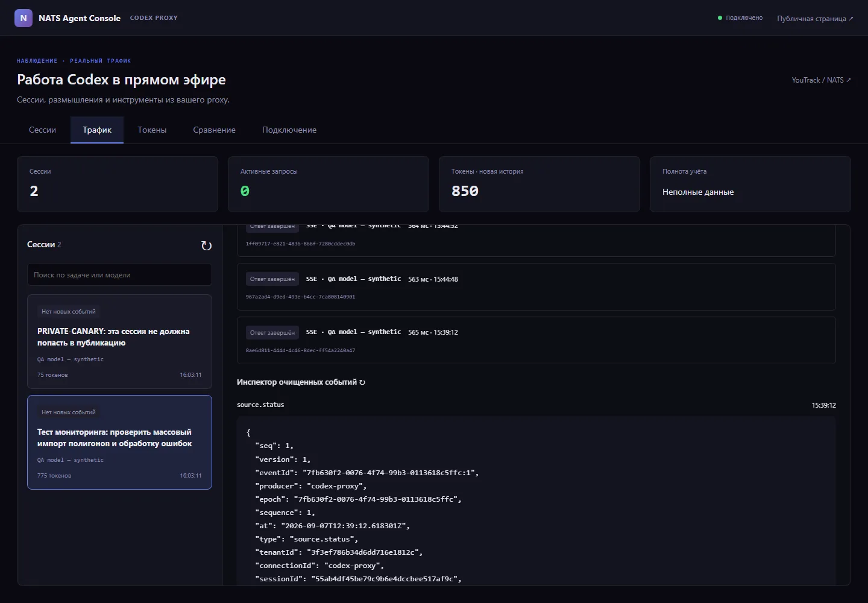Click the Ответ завершён badge at 15:39:12
The height and width of the screenshot is (603, 868).
coord(272,332)
